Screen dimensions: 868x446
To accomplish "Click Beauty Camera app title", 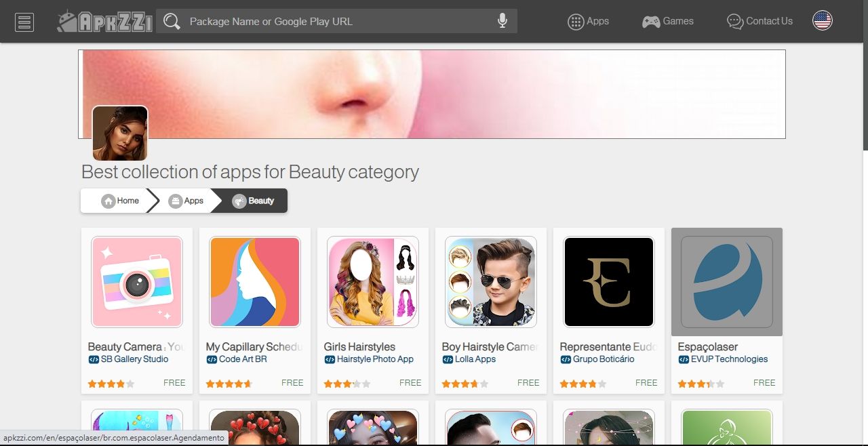I will (x=137, y=346).
